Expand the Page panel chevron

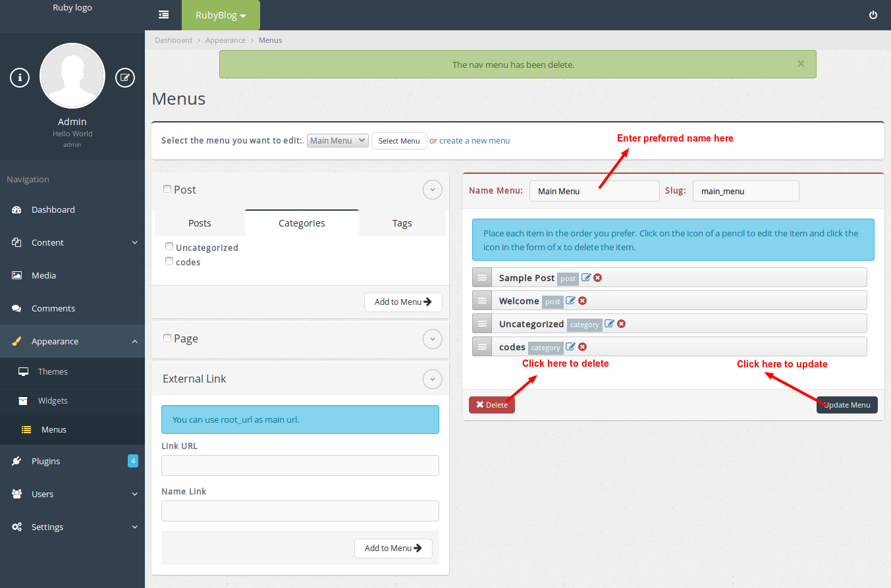tap(432, 339)
